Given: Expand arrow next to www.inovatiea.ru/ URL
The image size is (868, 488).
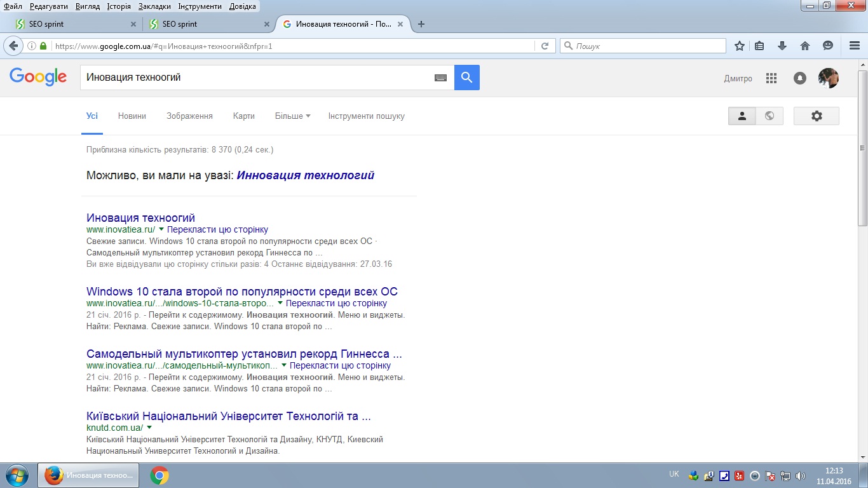Looking at the screenshot, I should (x=161, y=229).
